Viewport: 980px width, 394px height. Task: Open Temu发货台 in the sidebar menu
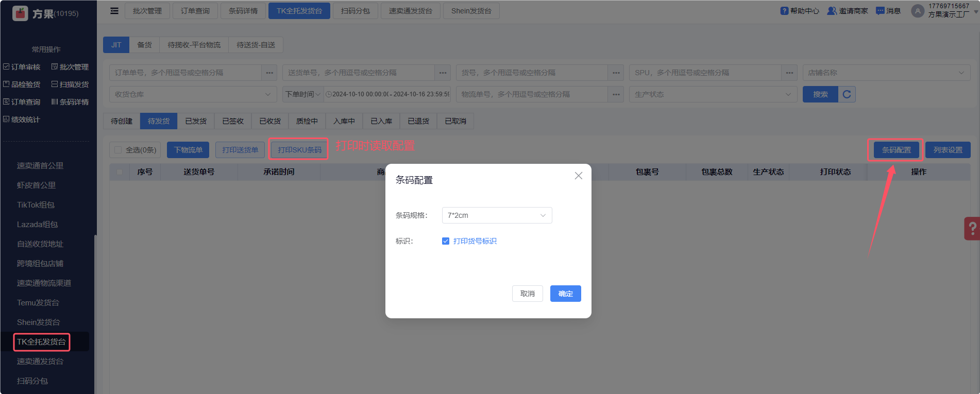38,303
